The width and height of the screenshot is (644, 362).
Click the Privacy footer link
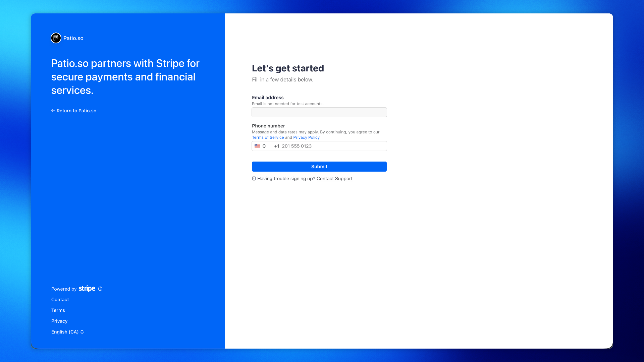59,321
